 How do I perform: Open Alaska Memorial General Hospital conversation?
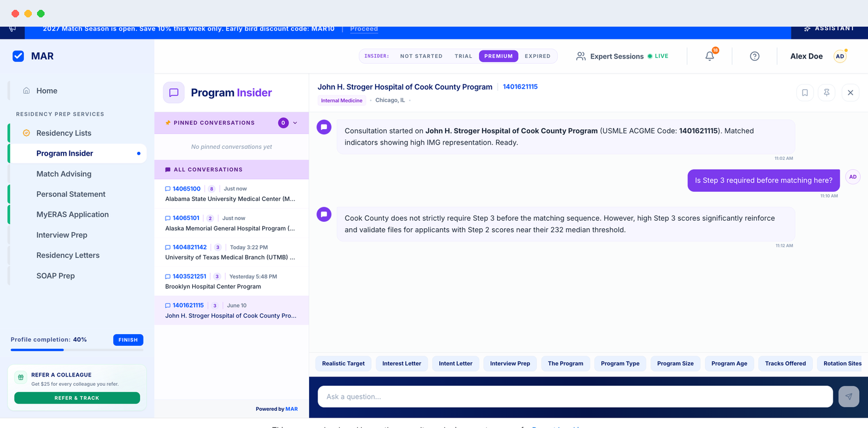(x=231, y=223)
